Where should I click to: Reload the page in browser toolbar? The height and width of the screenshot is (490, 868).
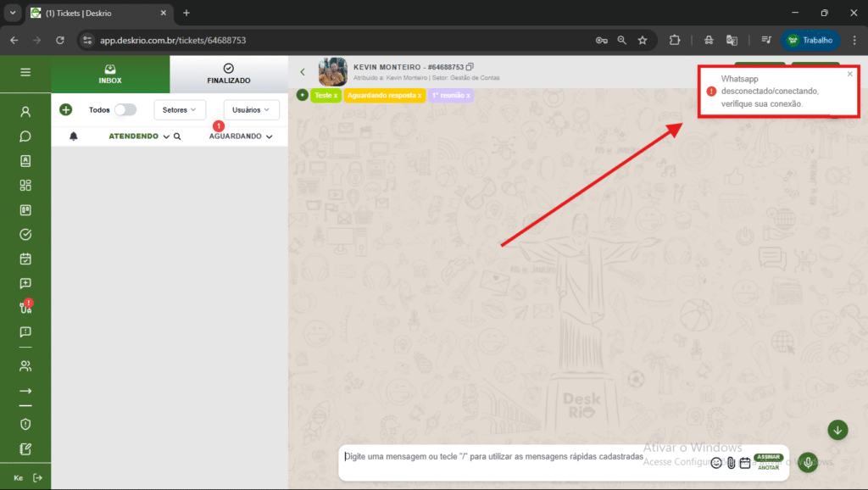pos(60,40)
